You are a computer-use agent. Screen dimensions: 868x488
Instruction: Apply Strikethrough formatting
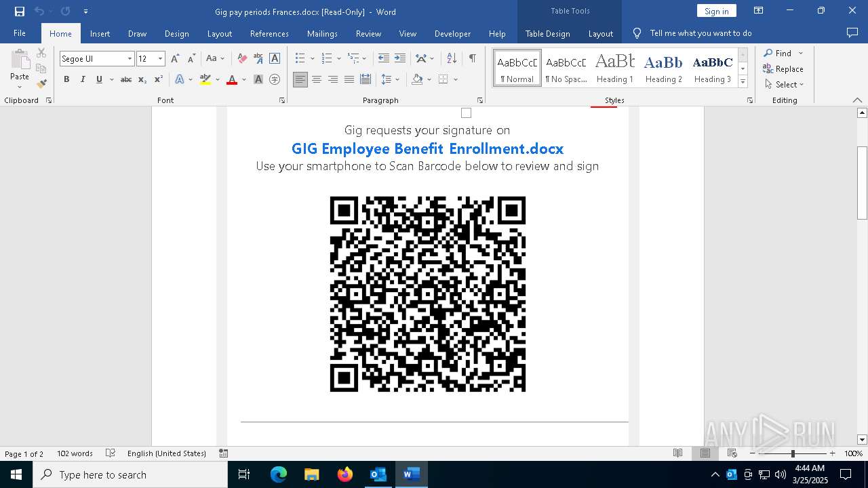(125, 79)
